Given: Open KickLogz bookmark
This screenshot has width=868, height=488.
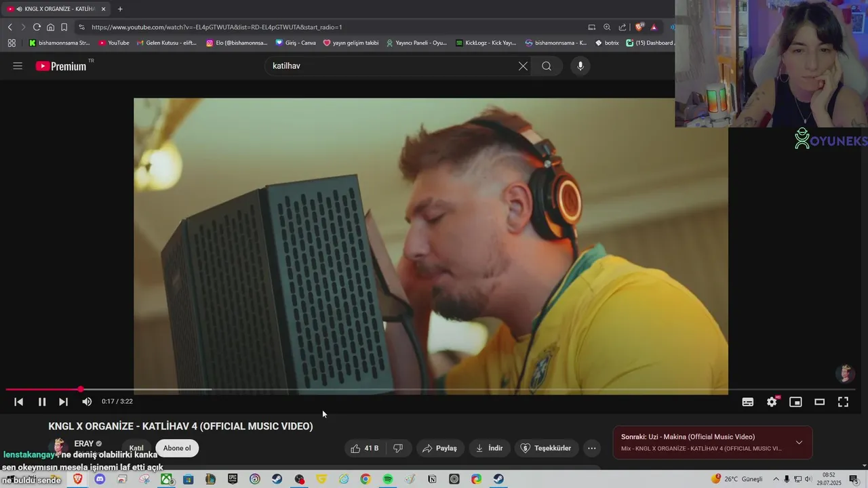Looking at the screenshot, I should point(486,43).
